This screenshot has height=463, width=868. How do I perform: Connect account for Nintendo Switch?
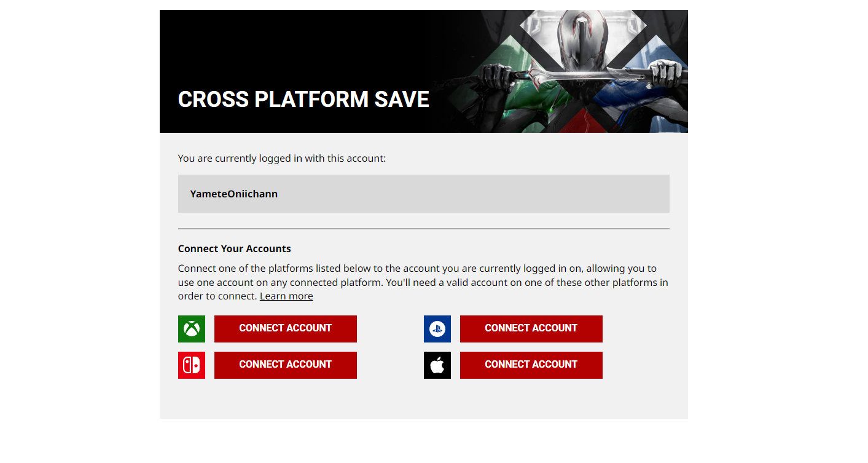point(286,365)
